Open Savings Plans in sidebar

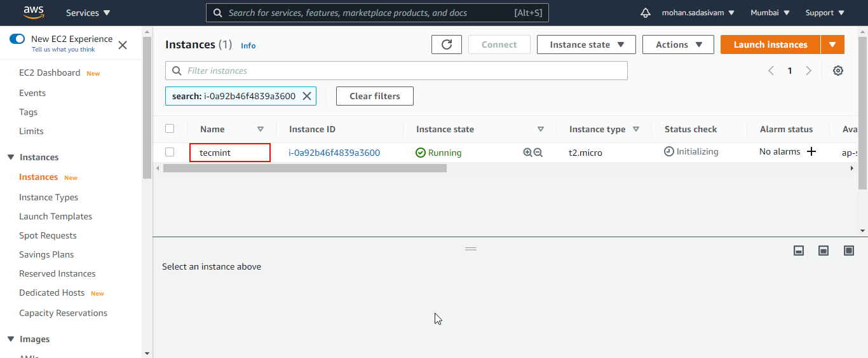[46, 254]
